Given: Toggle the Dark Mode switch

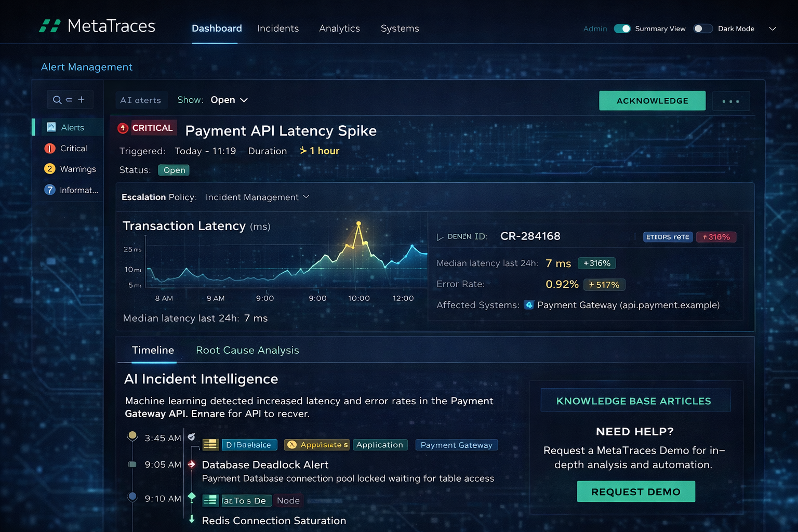Looking at the screenshot, I should pos(702,29).
